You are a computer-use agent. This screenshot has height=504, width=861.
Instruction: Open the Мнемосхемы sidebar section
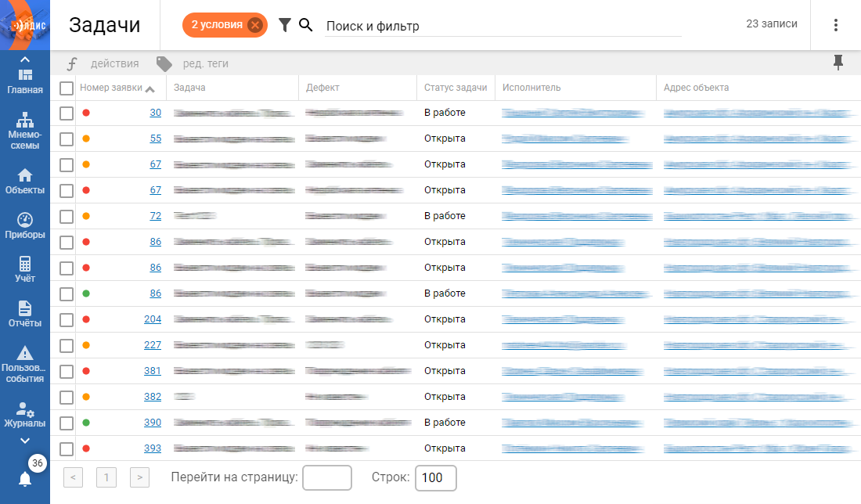(25, 131)
